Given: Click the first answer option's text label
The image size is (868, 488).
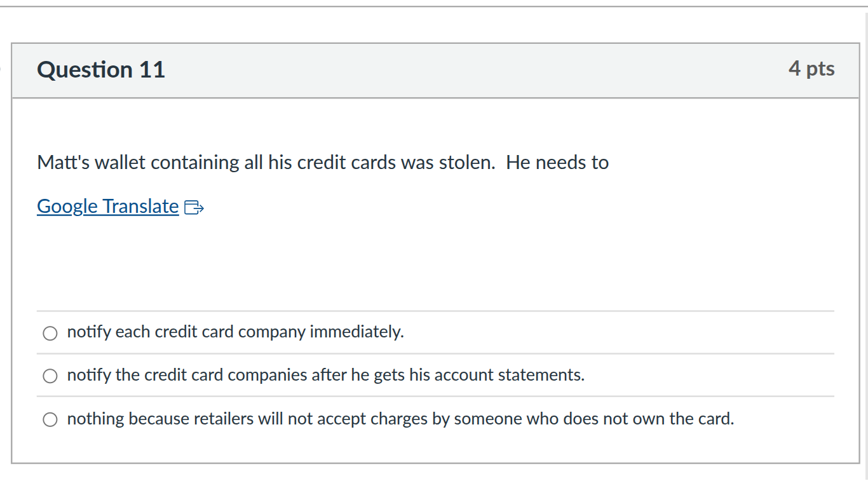Looking at the screenshot, I should click(x=235, y=332).
